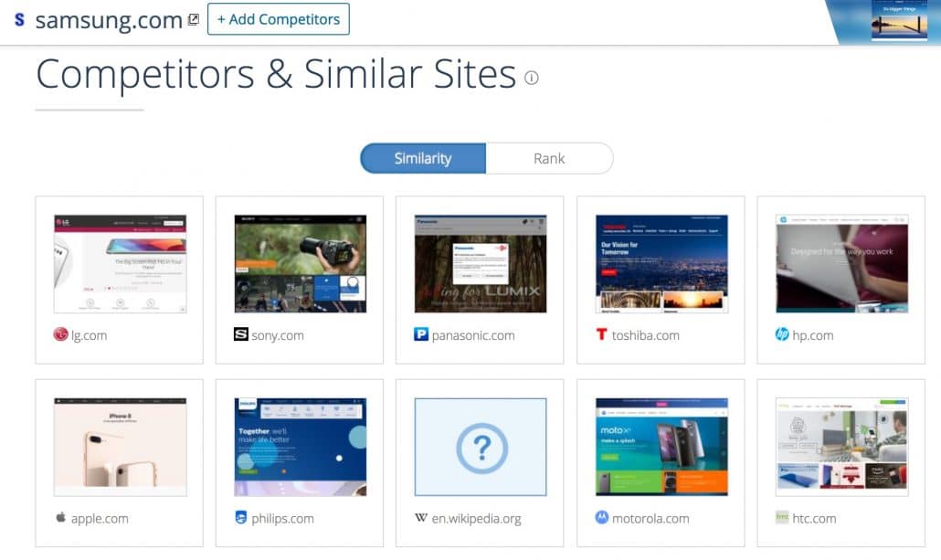Image resolution: width=941 pixels, height=560 pixels.
Task: Open samsung.com external link icon
Action: point(194,19)
